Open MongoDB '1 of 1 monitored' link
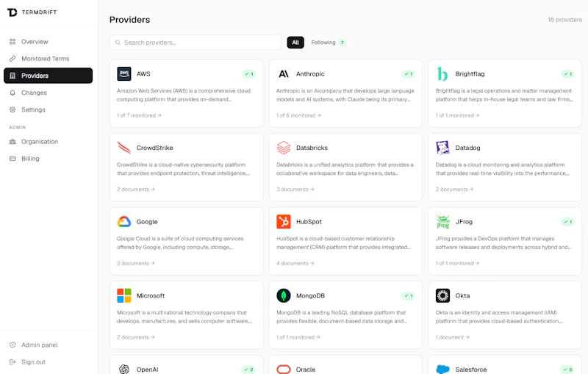Viewport: 588px width, 374px height. (298, 337)
